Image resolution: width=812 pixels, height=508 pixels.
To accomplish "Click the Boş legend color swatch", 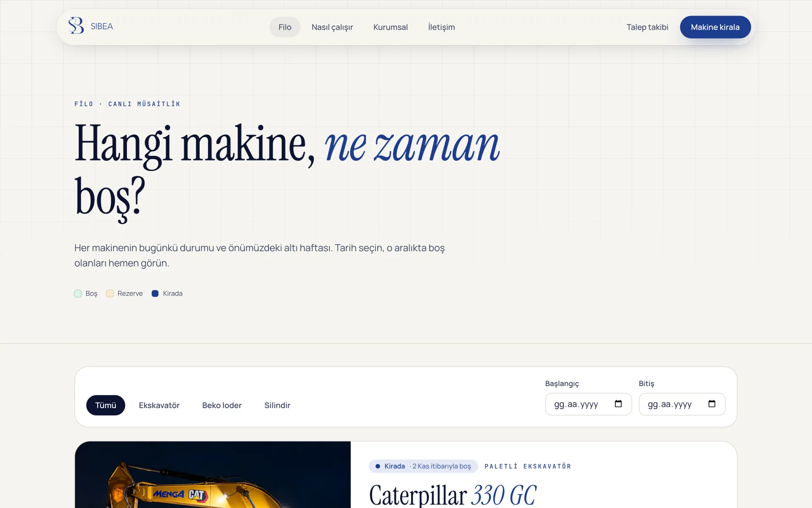I will (x=78, y=293).
